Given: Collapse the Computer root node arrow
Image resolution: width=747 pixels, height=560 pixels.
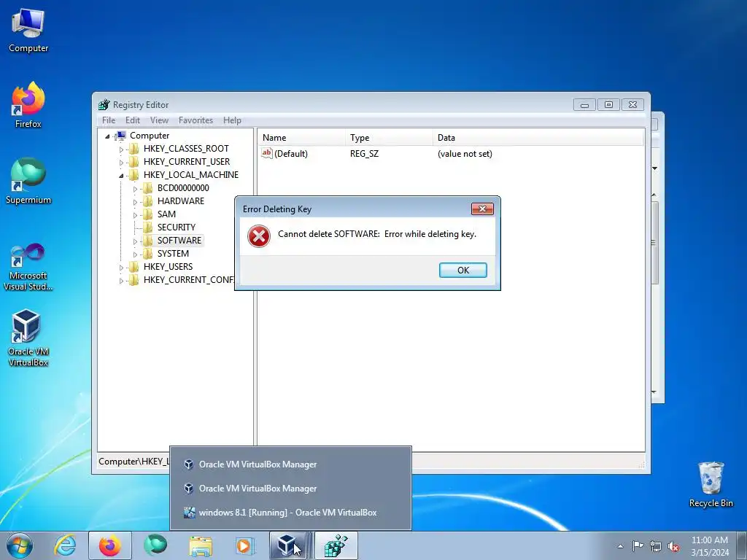Looking at the screenshot, I should [108, 136].
